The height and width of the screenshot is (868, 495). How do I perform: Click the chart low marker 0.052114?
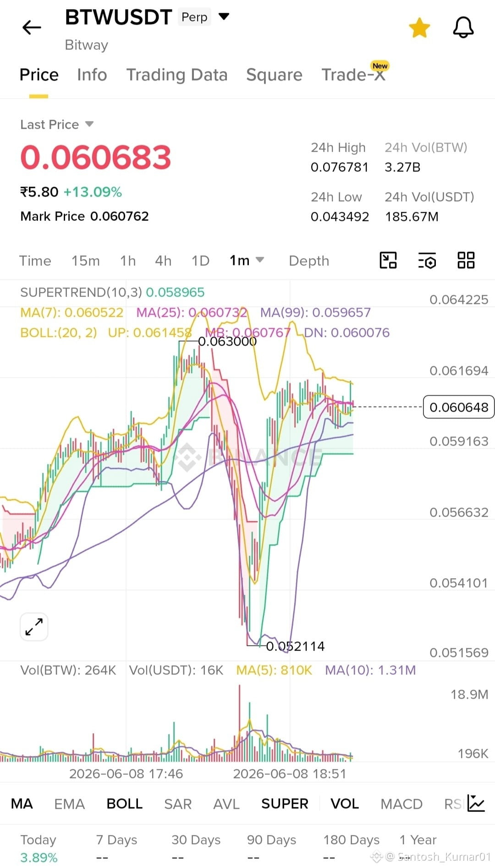pyautogui.click(x=295, y=646)
